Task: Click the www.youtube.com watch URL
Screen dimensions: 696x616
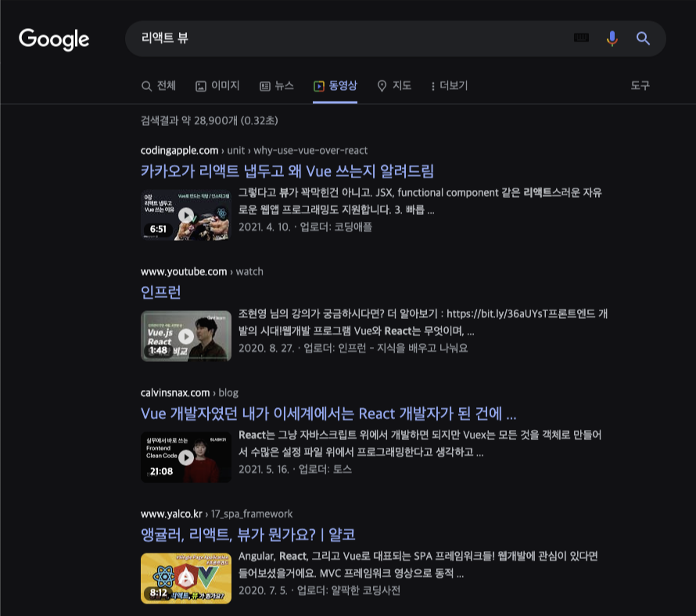Action: tap(202, 271)
